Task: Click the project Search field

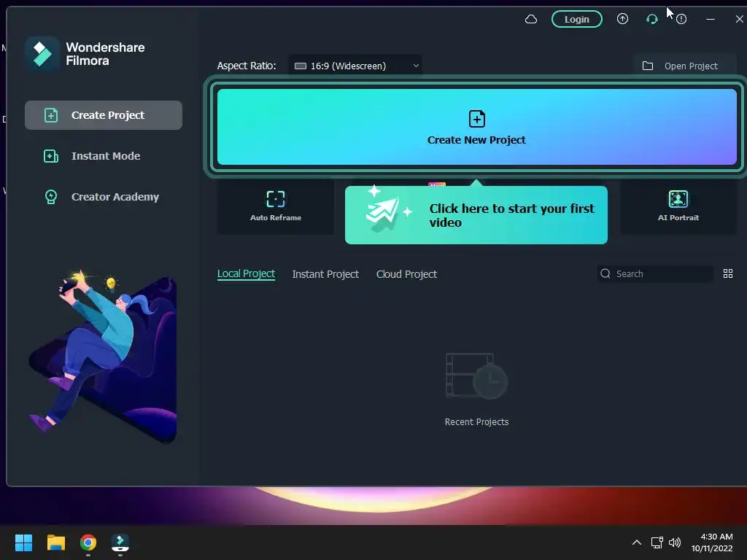Action: click(654, 273)
